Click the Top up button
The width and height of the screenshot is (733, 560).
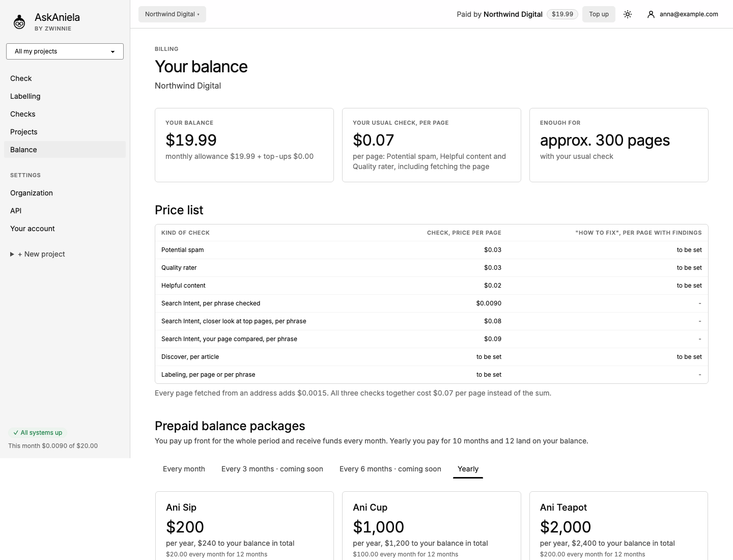(599, 14)
